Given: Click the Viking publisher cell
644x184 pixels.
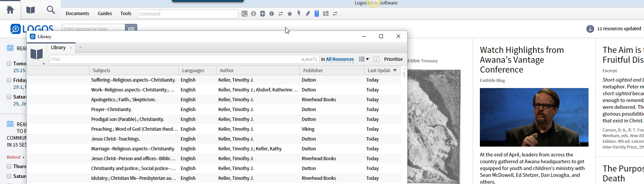Looking at the screenshot, I should (308, 129).
